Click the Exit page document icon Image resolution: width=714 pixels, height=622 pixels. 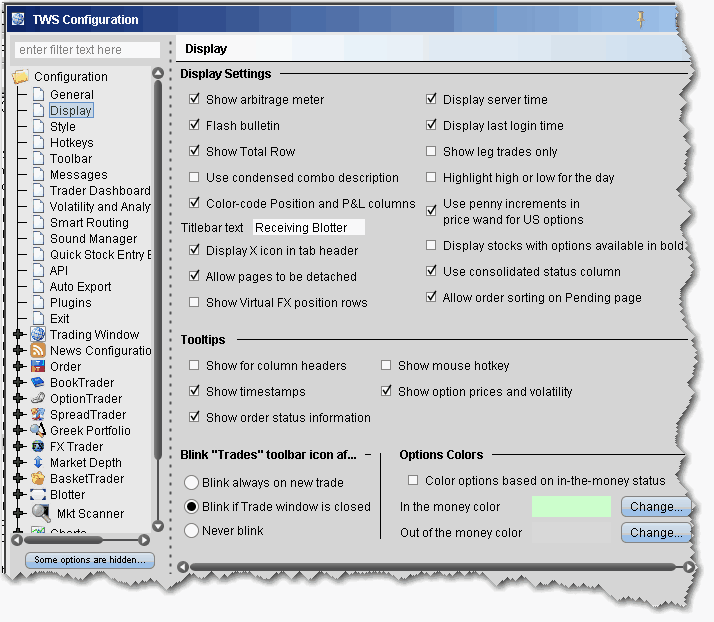(39, 318)
